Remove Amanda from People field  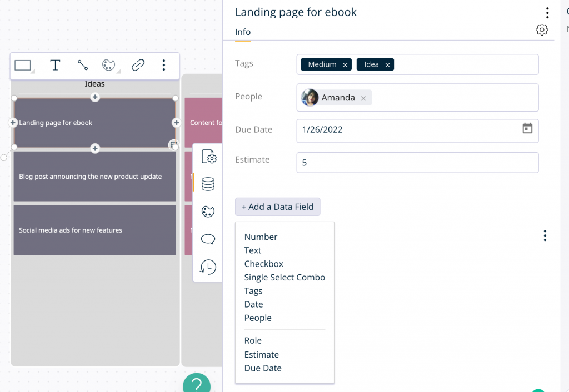tap(363, 98)
